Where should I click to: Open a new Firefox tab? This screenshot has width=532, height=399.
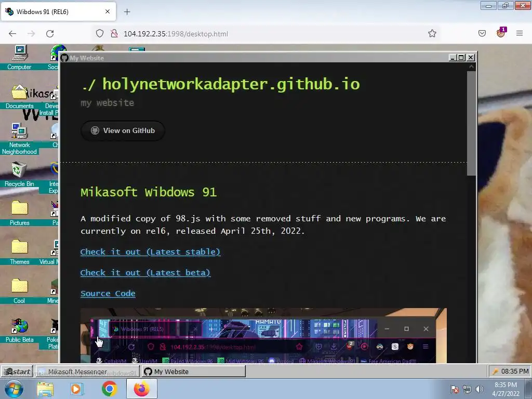coord(127,12)
